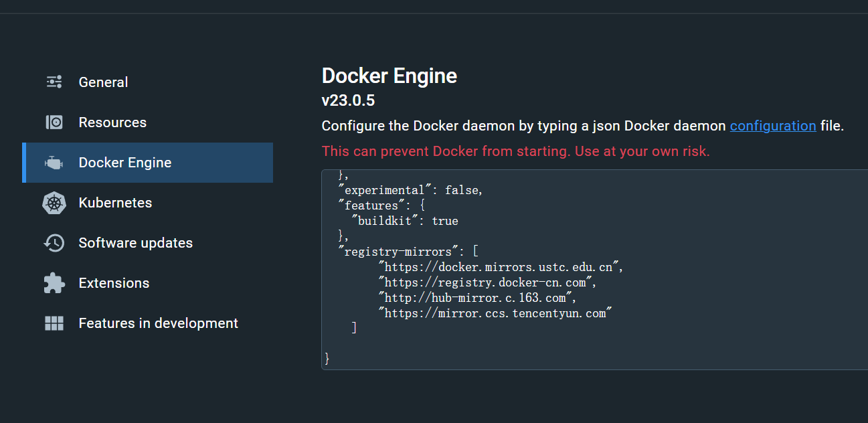Go to Software updates settings

click(147, 243)
